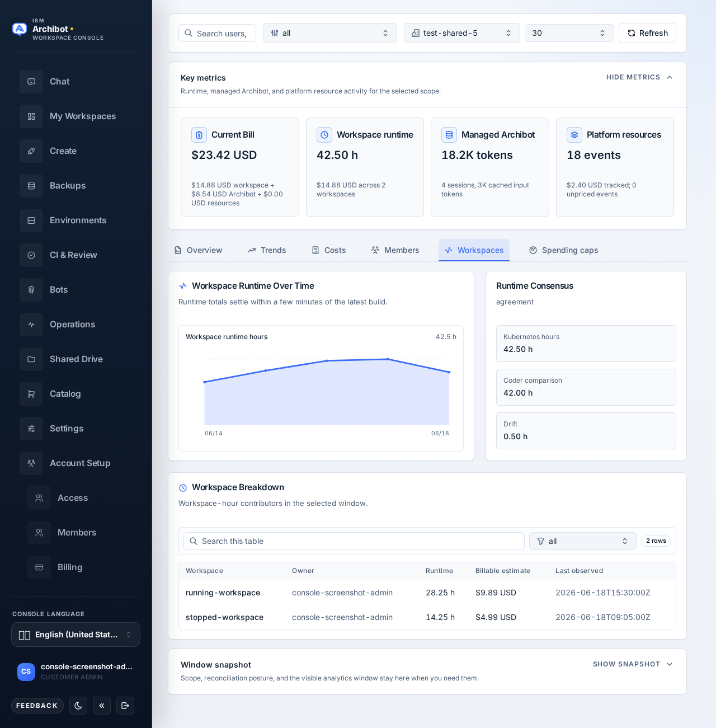The width and height of the screenshot is (716, 728).
Task: Click the Search this table field
Action: 354,541
